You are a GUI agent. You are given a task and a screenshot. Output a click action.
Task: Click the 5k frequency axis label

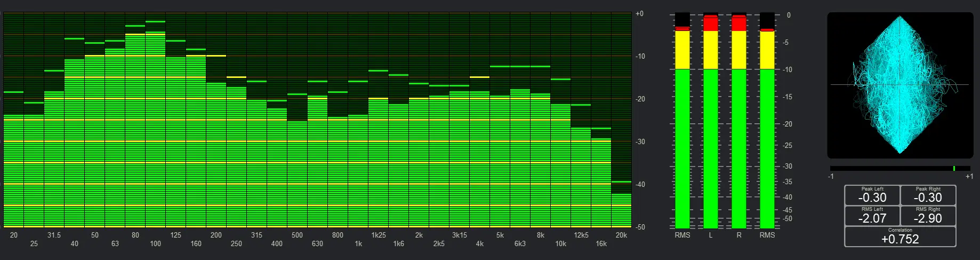(500, 235)
